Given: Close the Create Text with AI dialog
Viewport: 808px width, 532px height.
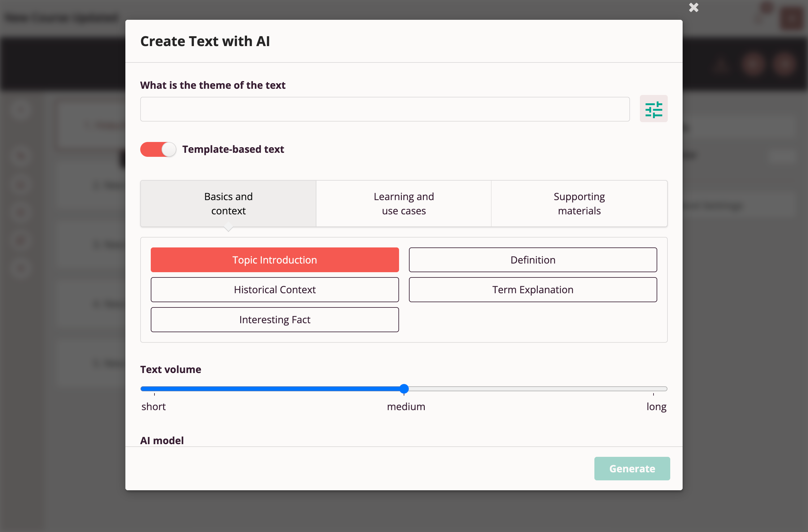Looking at the screenshot, I should 693,7.
